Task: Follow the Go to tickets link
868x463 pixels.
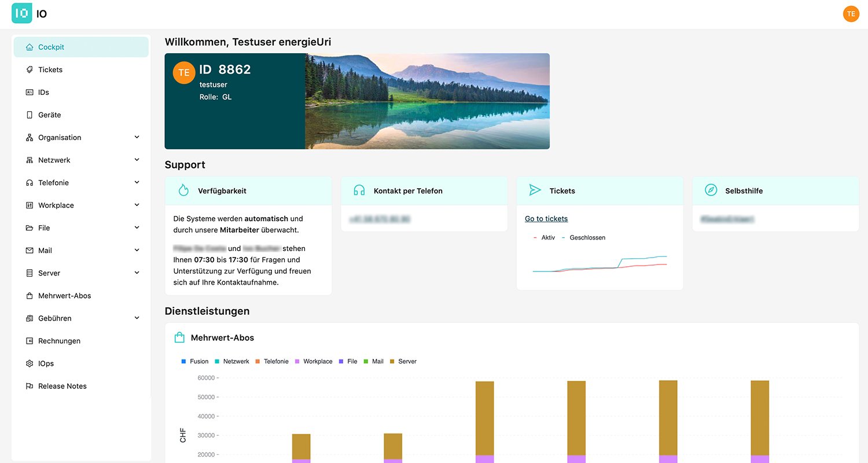Action: (x=546, y=219)
